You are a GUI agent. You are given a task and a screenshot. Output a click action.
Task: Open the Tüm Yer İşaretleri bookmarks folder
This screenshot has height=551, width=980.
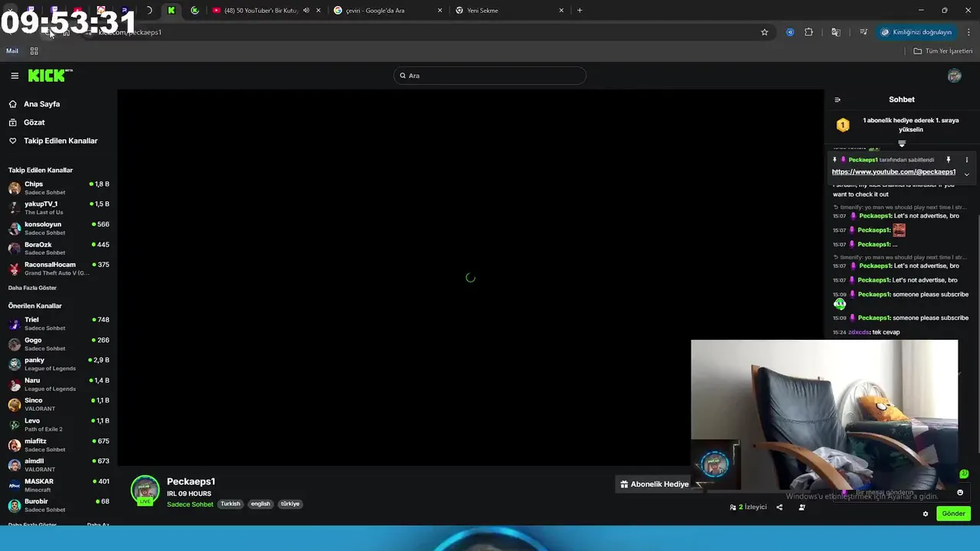(943, 51)
